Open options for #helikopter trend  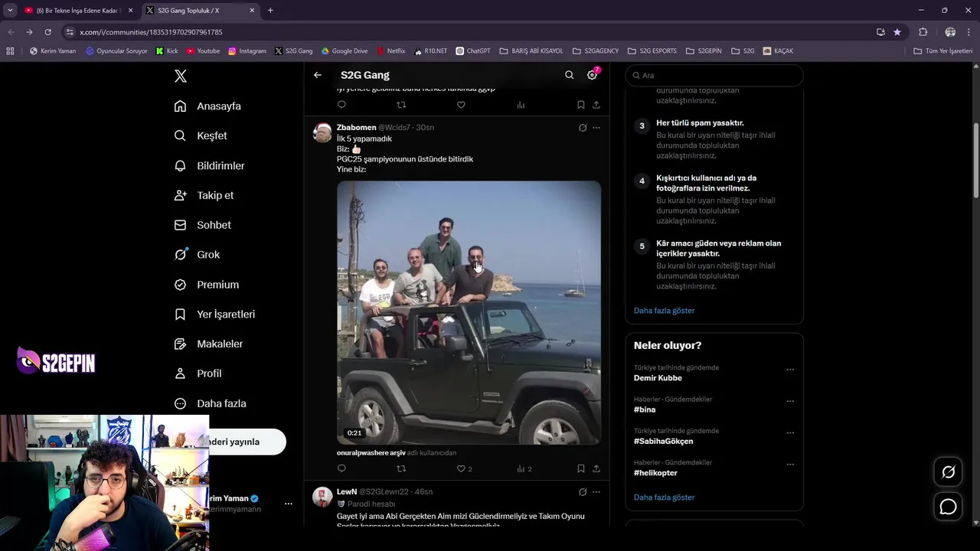click(790, 465)
